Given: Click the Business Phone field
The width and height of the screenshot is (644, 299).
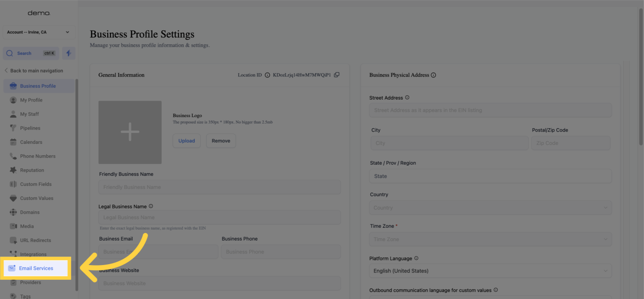Looking at the screenshot, I should [281, 252].
